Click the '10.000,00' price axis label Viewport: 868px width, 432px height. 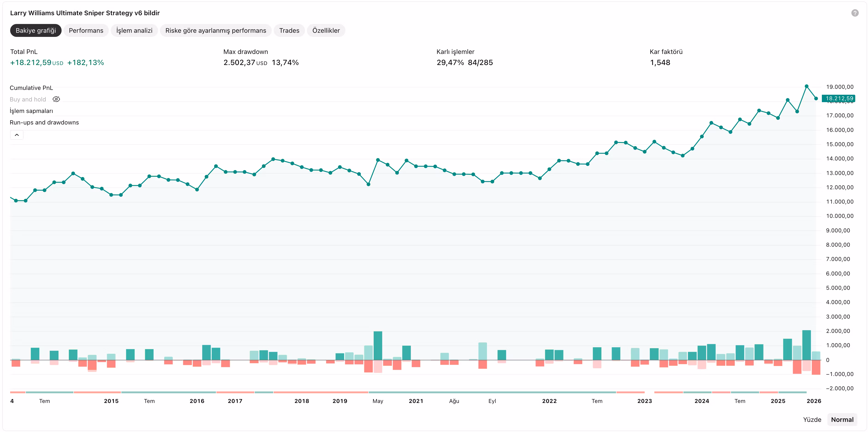[x=840, y=216]
